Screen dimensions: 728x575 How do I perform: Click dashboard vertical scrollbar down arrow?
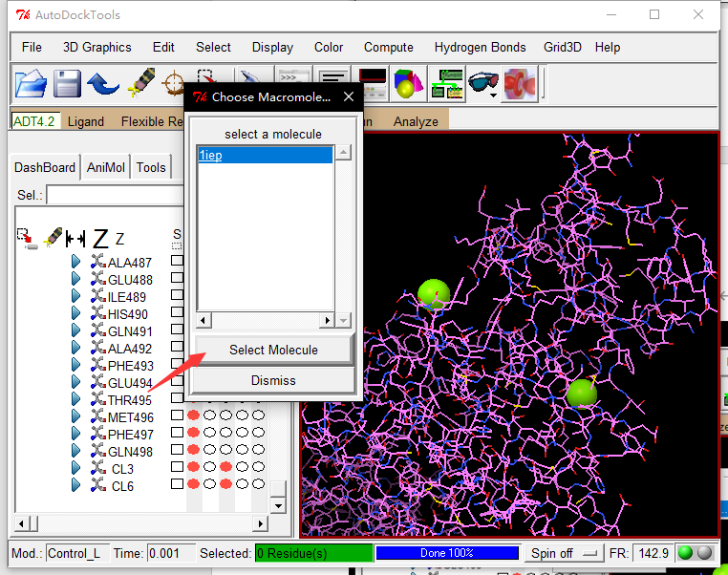278,506
